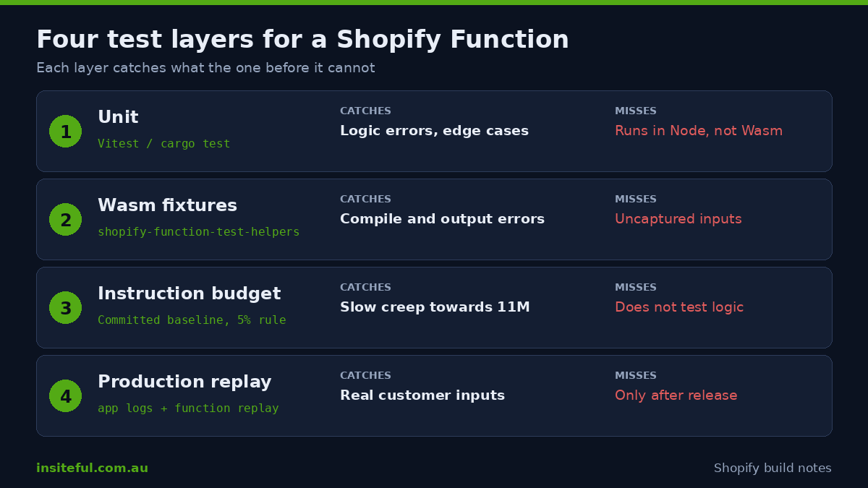Click MISSES label in Production replay row

click(x=636, y=376)
